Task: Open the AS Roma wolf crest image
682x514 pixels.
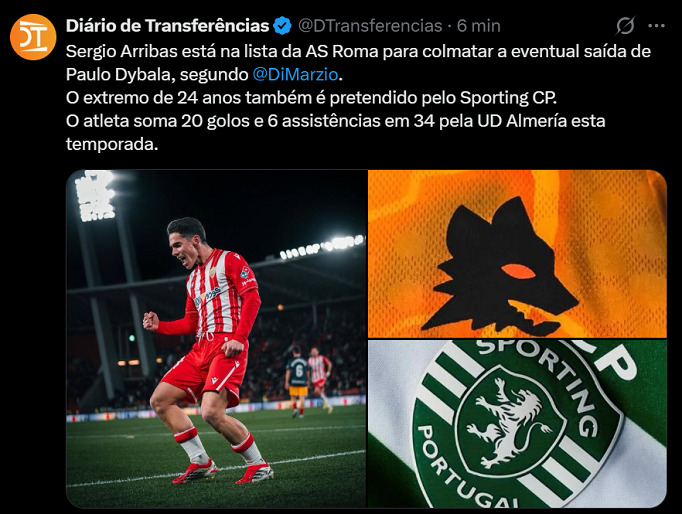Action: click(x=517, y=254)
